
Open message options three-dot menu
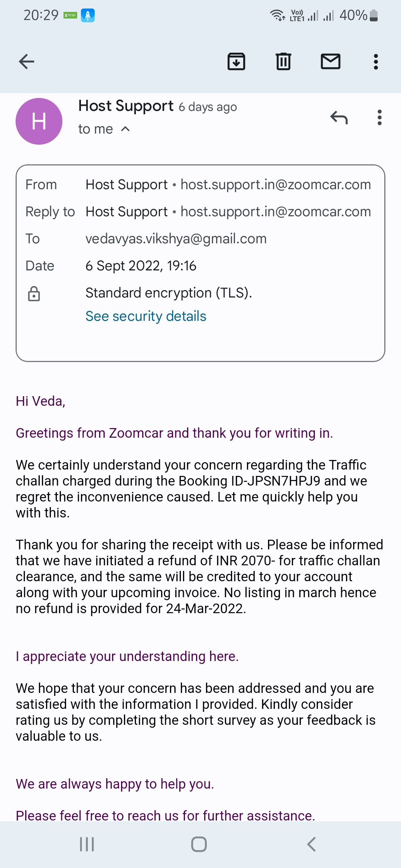pyautogui.click(x=379, y=118)
